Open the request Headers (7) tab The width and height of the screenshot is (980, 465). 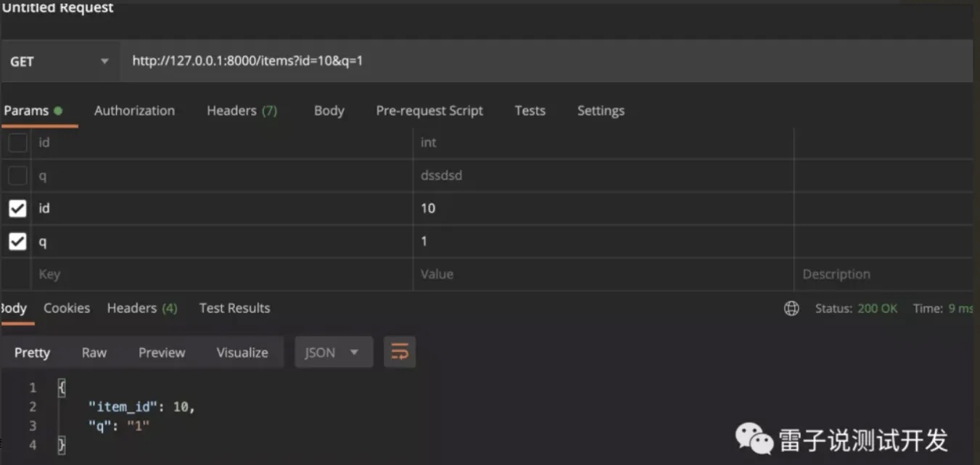point(242,111)
